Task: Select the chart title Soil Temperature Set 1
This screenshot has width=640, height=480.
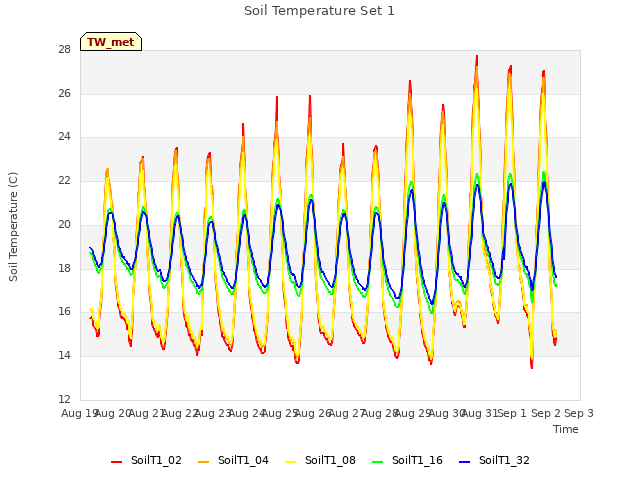Action: click(x=319, y=11)
